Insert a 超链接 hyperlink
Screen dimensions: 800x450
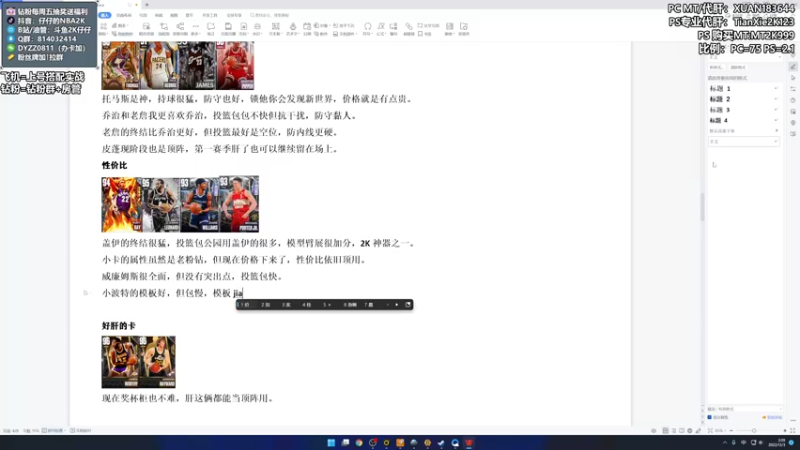coord(409,29)
